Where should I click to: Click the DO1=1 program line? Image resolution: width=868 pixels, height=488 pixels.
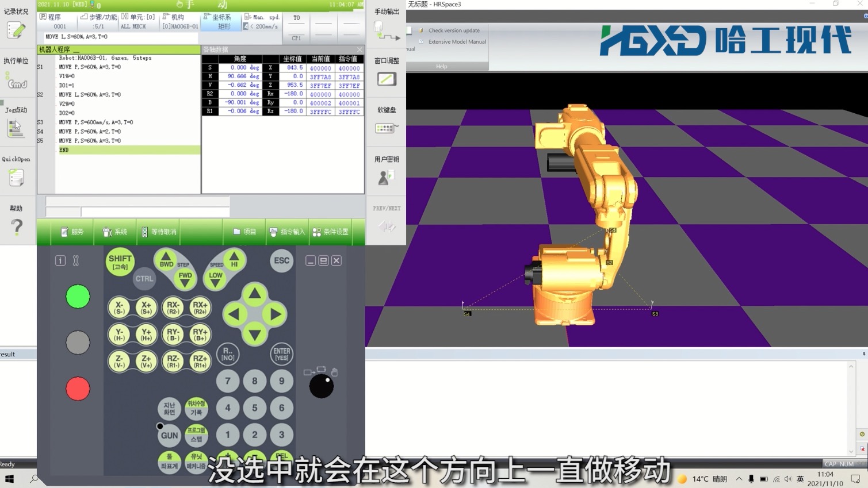[67, 86]
